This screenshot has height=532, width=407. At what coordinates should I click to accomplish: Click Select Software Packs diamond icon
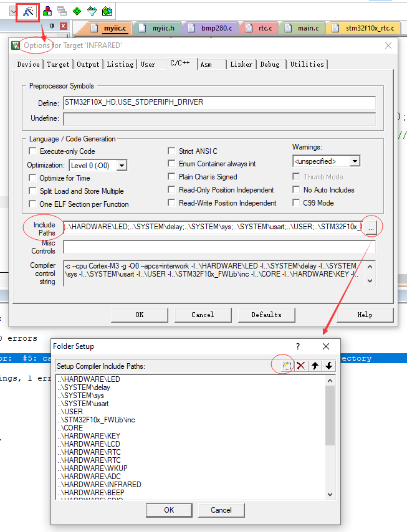pos(92,11)
